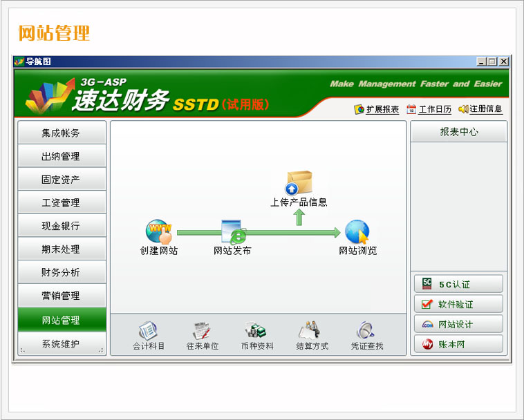Click the red My 账本网 icon
Viewport: 524px width, 420px height.
click(x=427, y=344)
